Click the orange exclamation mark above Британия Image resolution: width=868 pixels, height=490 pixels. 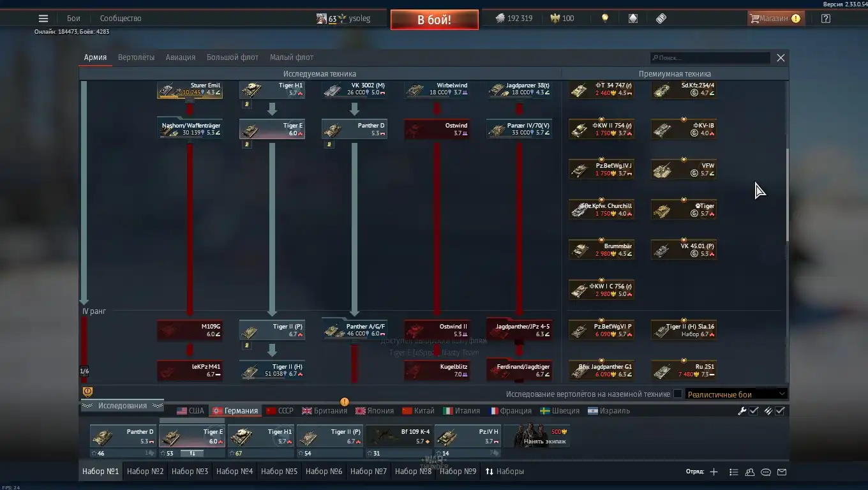click(345, 402)
